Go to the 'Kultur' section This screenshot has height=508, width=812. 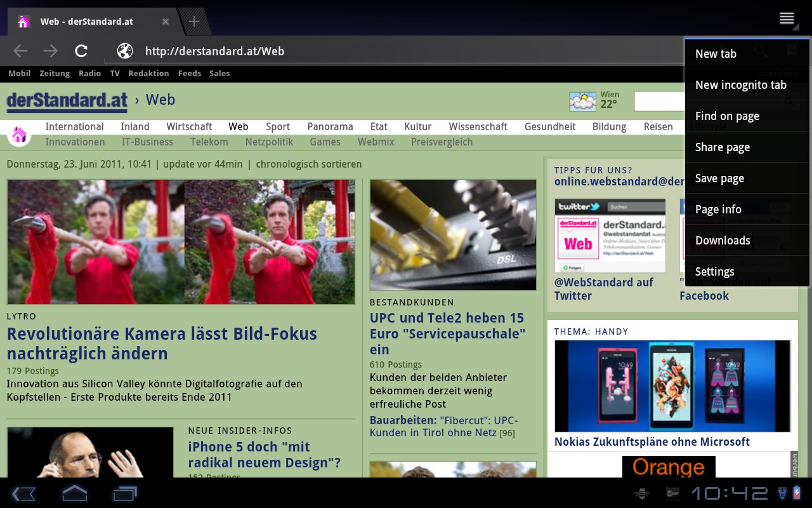(x=418, y=127)
